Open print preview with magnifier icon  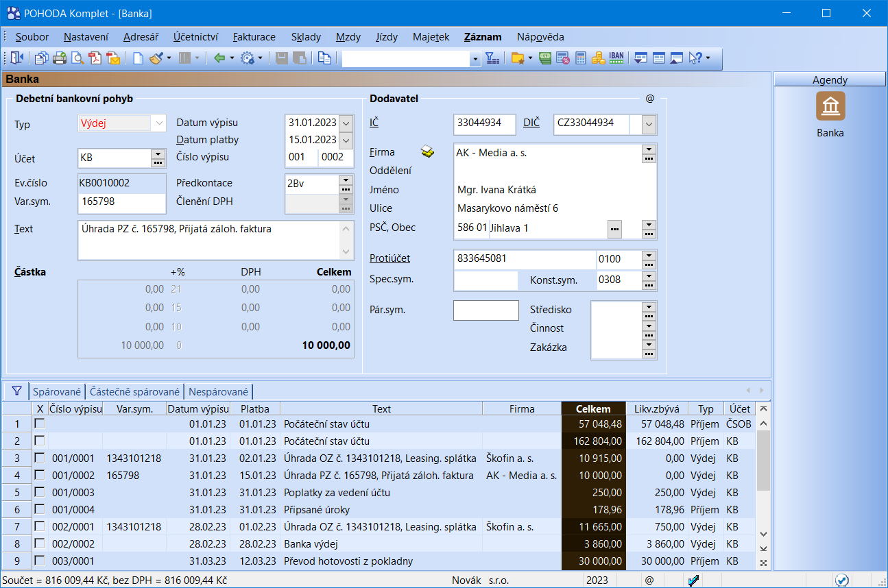[x=77, y=58]
